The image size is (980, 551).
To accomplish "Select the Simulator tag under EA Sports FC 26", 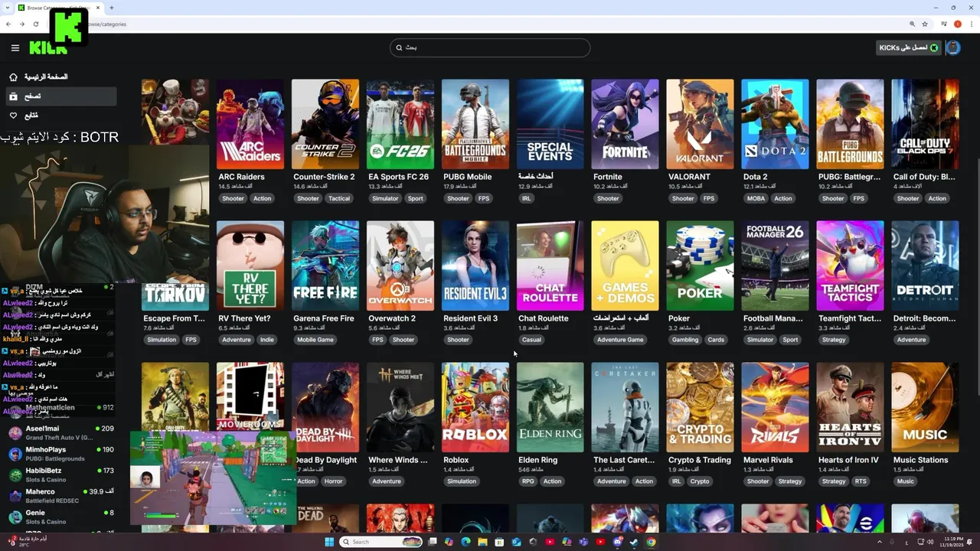I will pyautogui.click(x=385, y=198).
